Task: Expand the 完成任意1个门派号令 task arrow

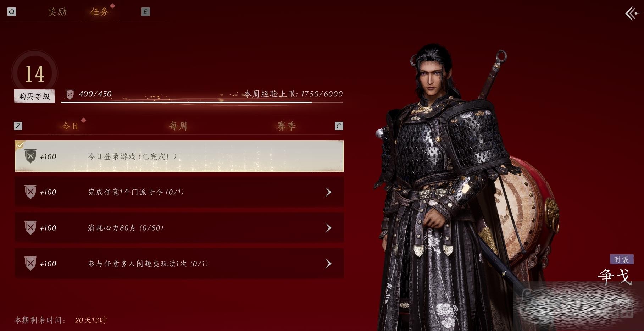Action: coord(328,192)
